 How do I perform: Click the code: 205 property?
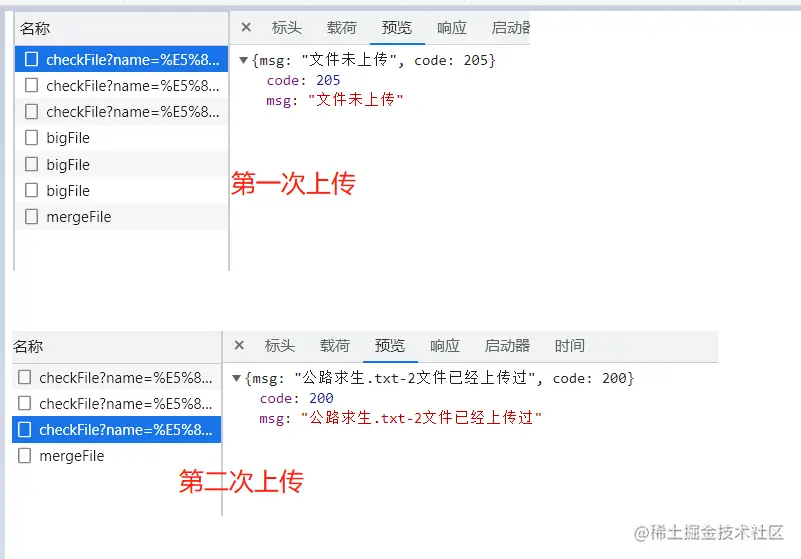tap(303, 80)
